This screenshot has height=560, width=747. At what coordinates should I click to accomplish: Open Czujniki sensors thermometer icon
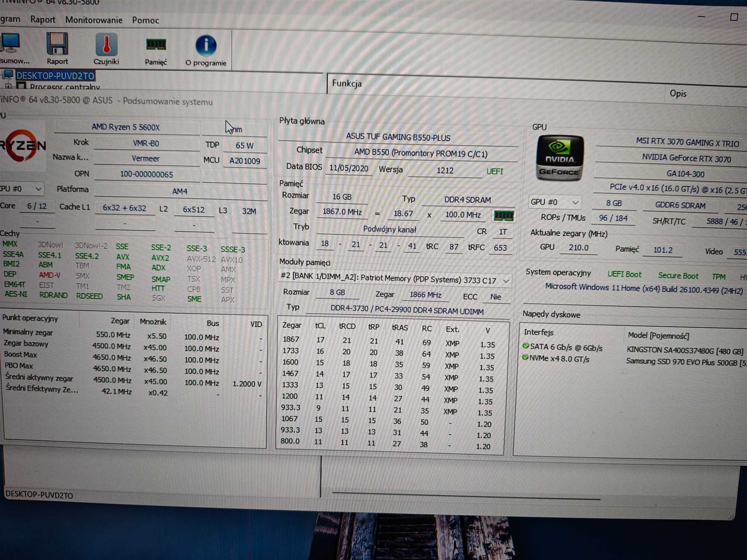(106, 45)
